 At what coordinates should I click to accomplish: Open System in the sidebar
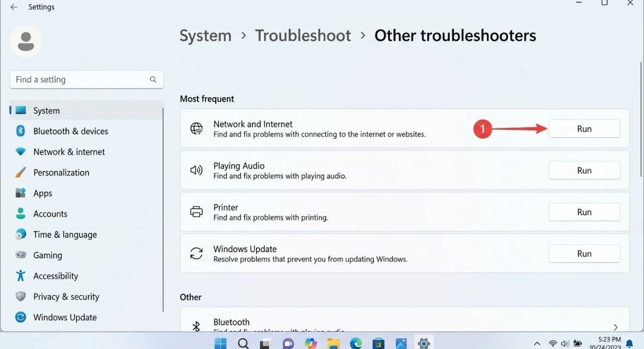tap(86, 111)
